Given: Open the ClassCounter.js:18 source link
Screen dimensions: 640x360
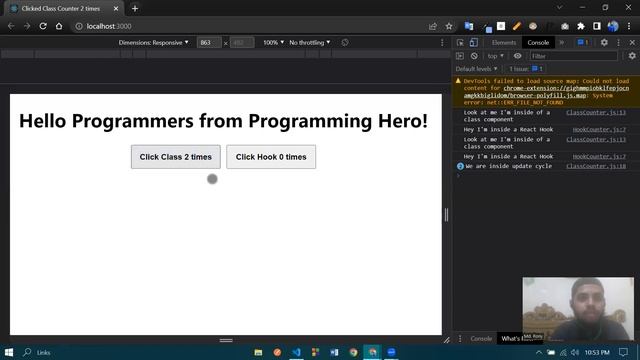Looking at the screenshot, I should [596, 166].
